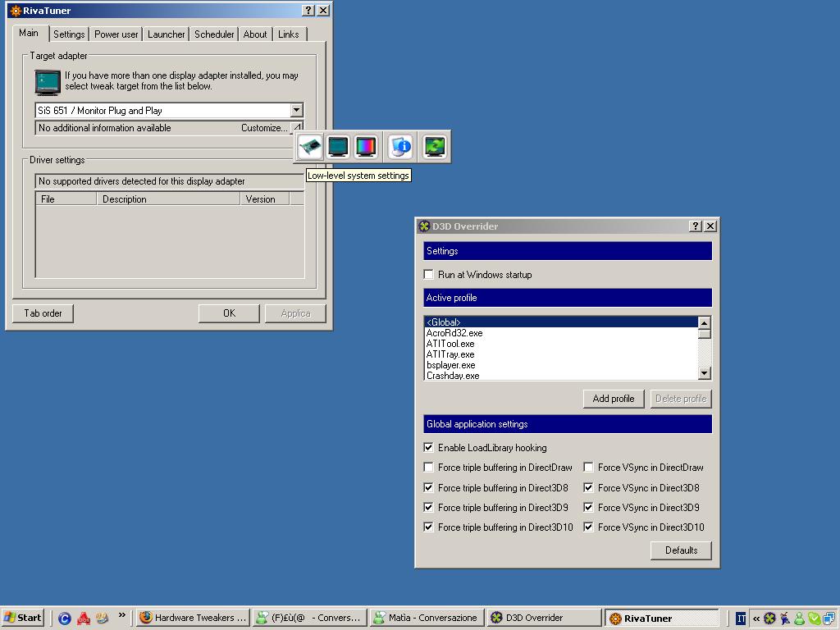Uncheck Force VSync in Direct3D9
840x630 pixels.
[x=588, y=507]
